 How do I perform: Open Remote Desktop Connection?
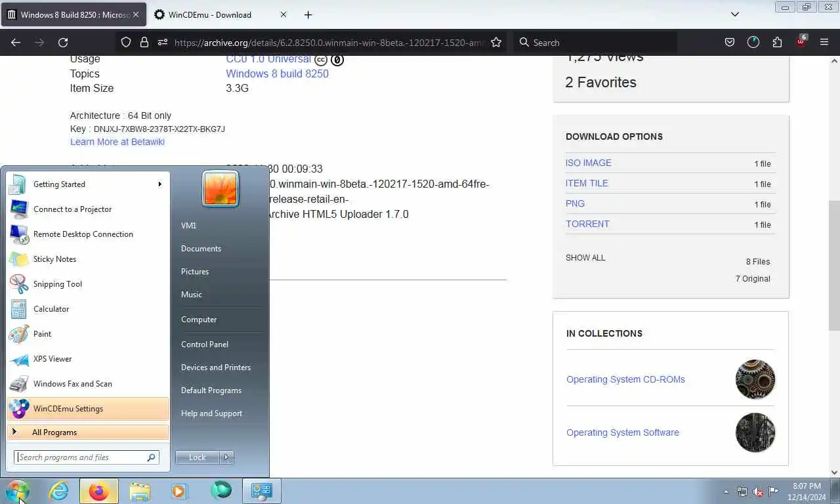pos(87,234)
